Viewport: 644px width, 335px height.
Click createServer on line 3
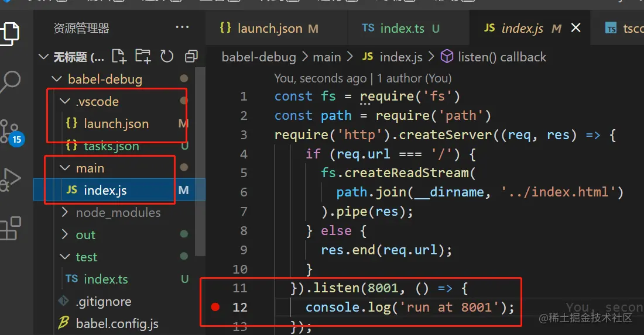pos(445,135)
